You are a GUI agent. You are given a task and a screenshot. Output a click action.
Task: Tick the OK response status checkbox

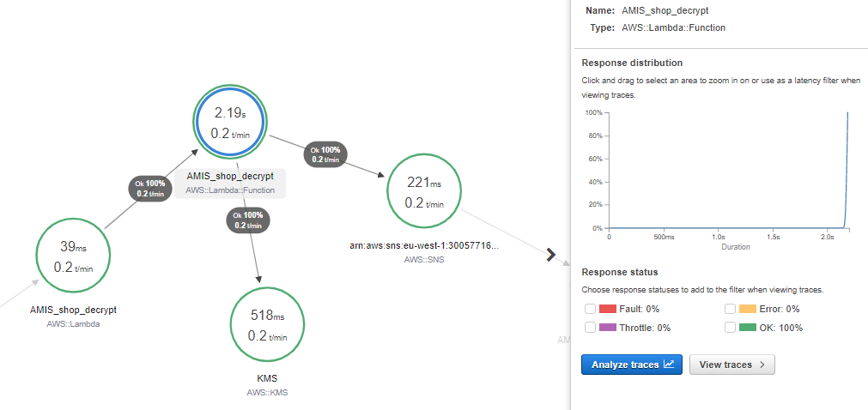coord(731,328)
